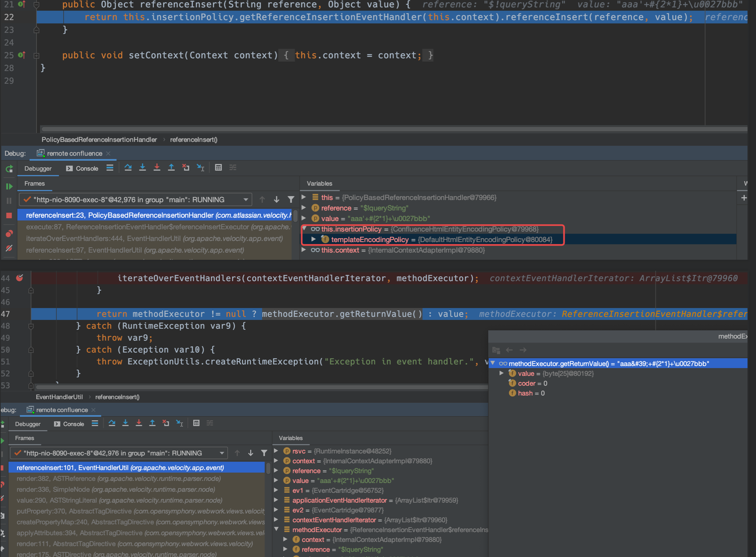Click Step Out in the upper debugger toolbar
This screenshot has height=557, width=756.
pos(171,168)
